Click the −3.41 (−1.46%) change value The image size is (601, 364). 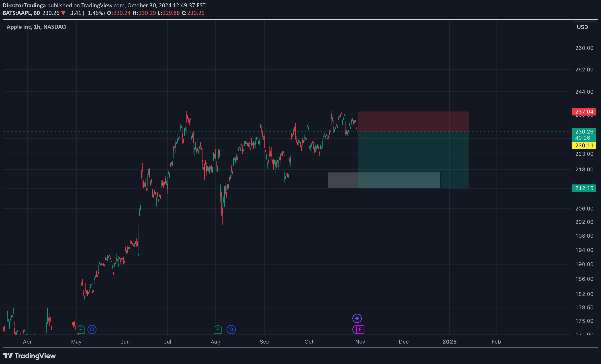click(x=86, y=13)
